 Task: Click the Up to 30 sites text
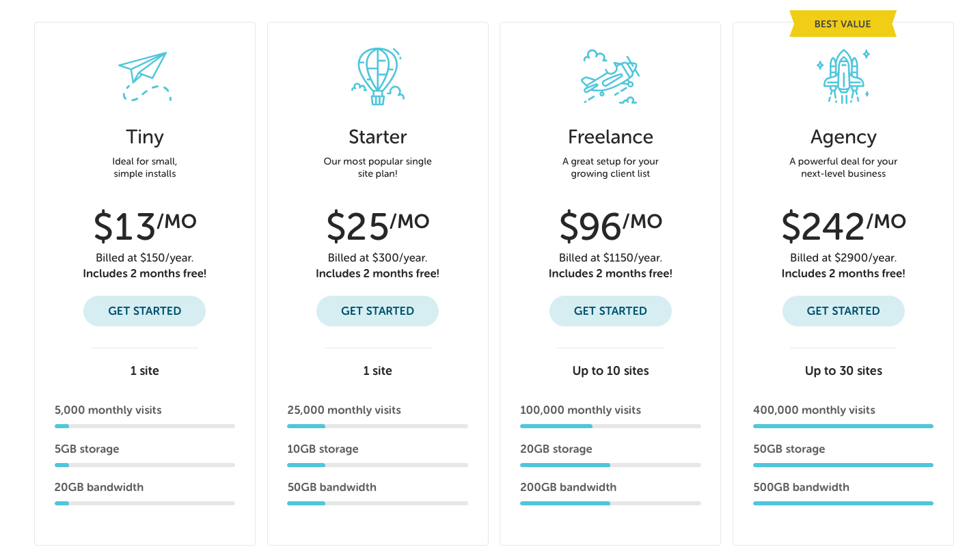pyautogui.click(x=843, y=371)
